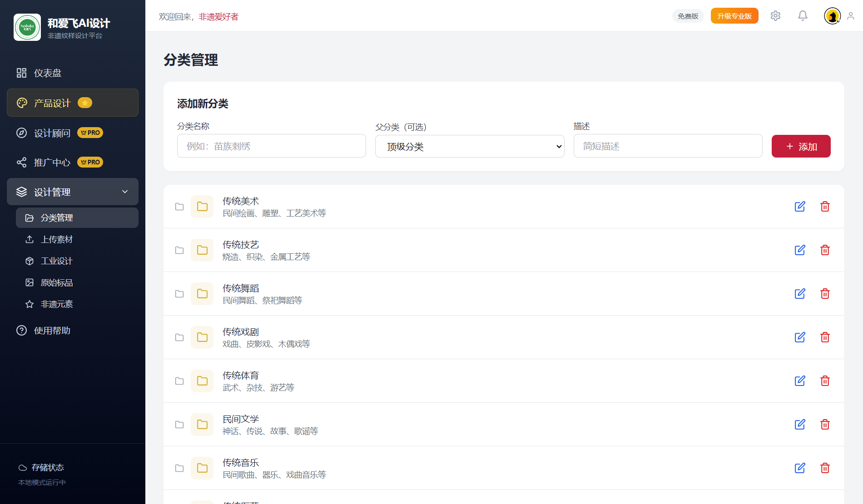
Task: Click description 神话、传说、故事、歌谣等
Action: point(270,431)
